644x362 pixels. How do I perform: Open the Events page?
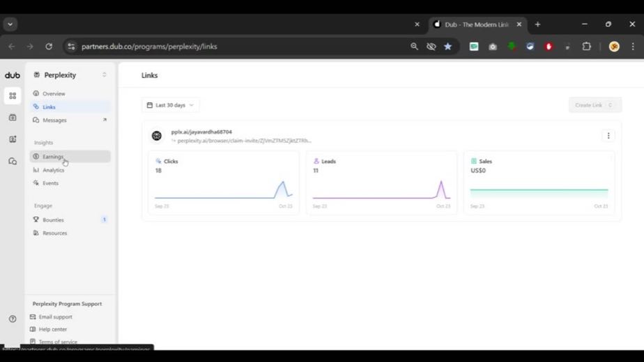(70, 183)
